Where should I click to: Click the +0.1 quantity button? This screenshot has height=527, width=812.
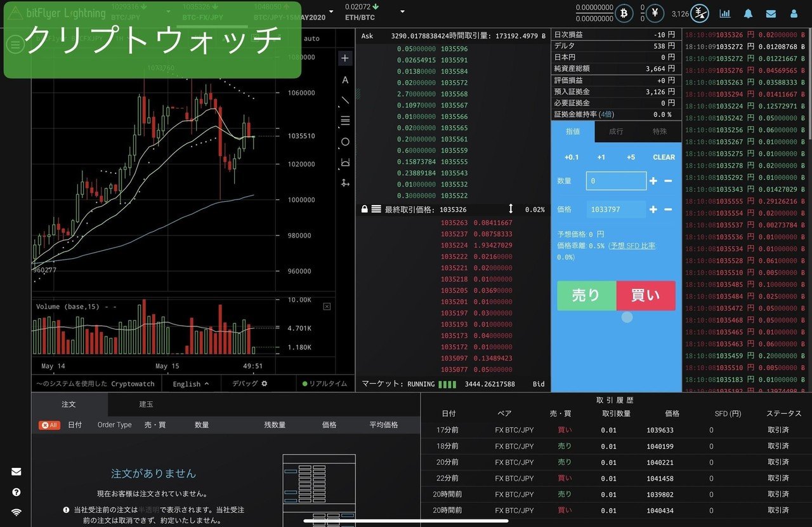(x=572, y=157)
